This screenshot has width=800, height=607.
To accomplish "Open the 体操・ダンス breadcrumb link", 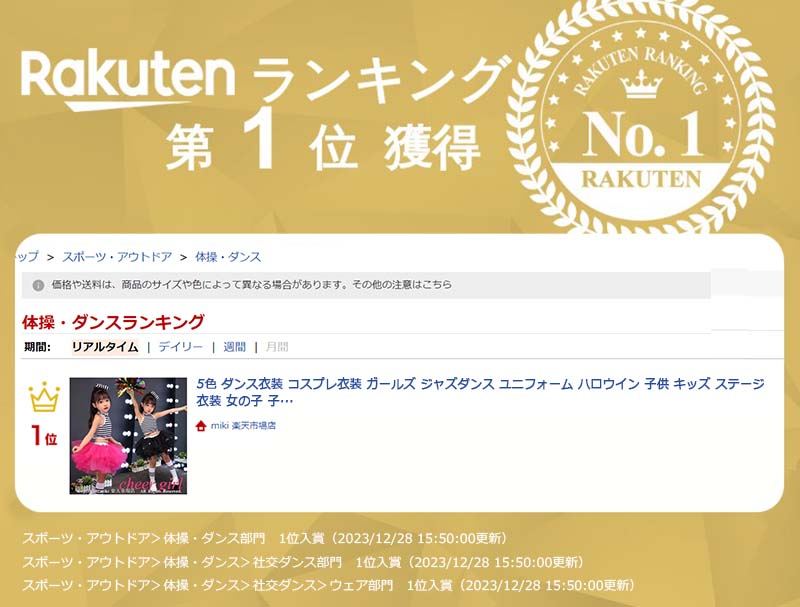I will (228, 257).
